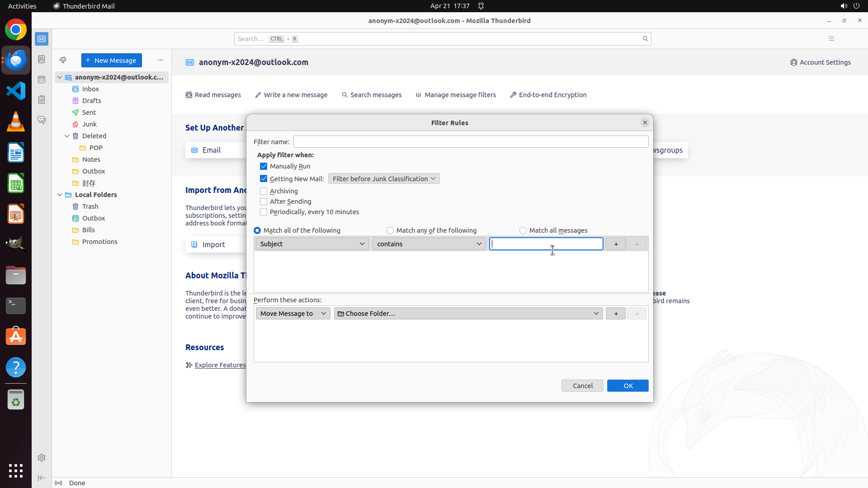This screenshot has width=868, height=488.
Task: Open Thunderbird settings gear icon
Action: (x=42, y=458)
